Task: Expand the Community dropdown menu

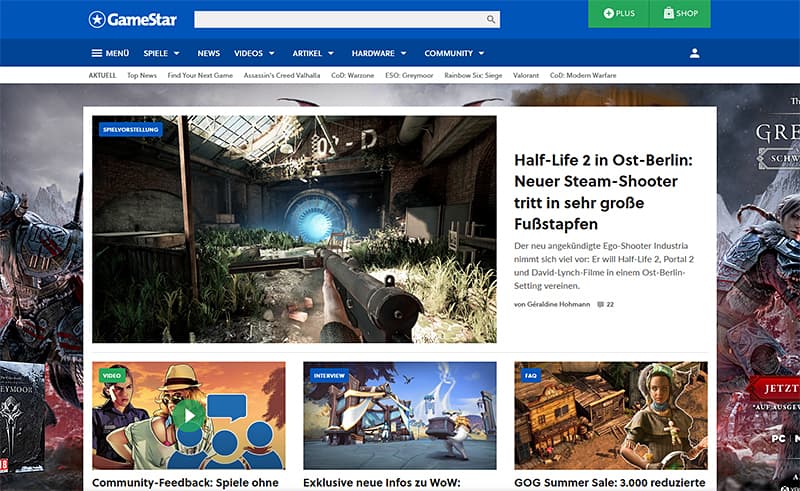Action: (x=454, y=53)
